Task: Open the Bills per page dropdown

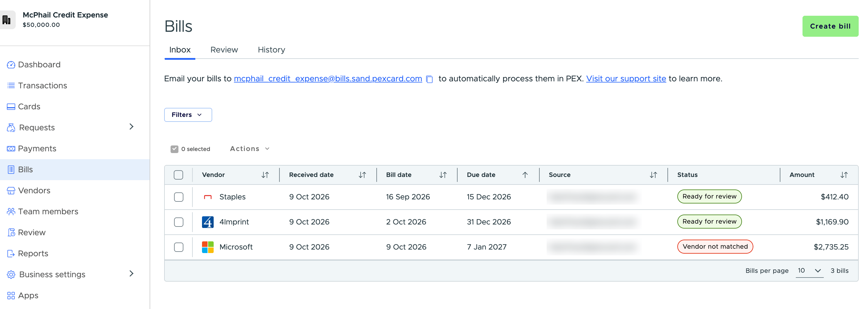Action: tap(809, 271)
